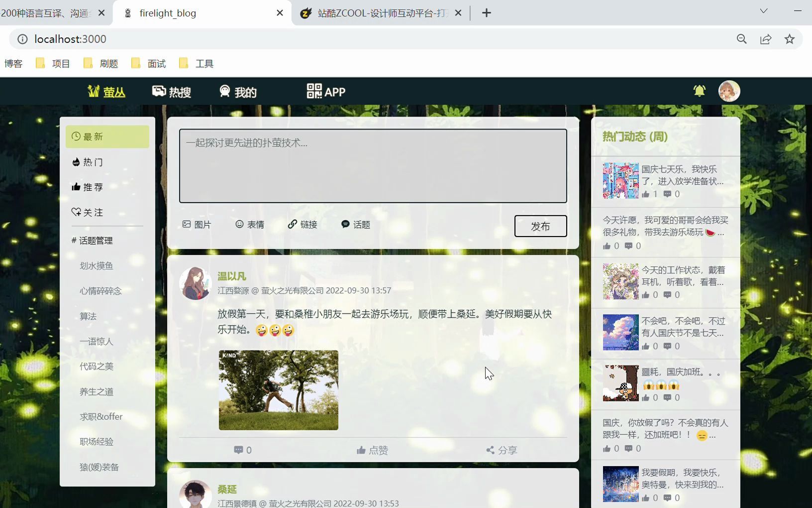Viewport: 812px width, 508px height.
Task: Click like icon under 噩耗 hot post
Action: (x=646, y=397)
